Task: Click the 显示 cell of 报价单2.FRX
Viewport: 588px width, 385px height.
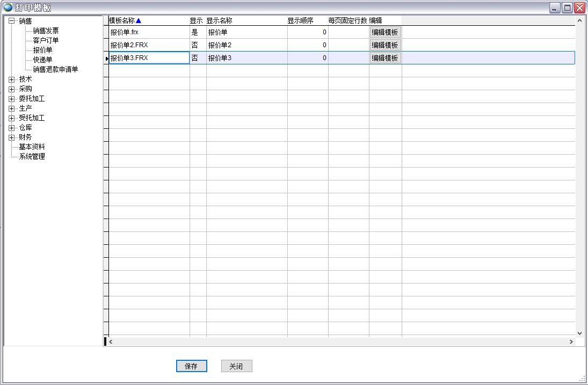Action: [x=197, y=45]
